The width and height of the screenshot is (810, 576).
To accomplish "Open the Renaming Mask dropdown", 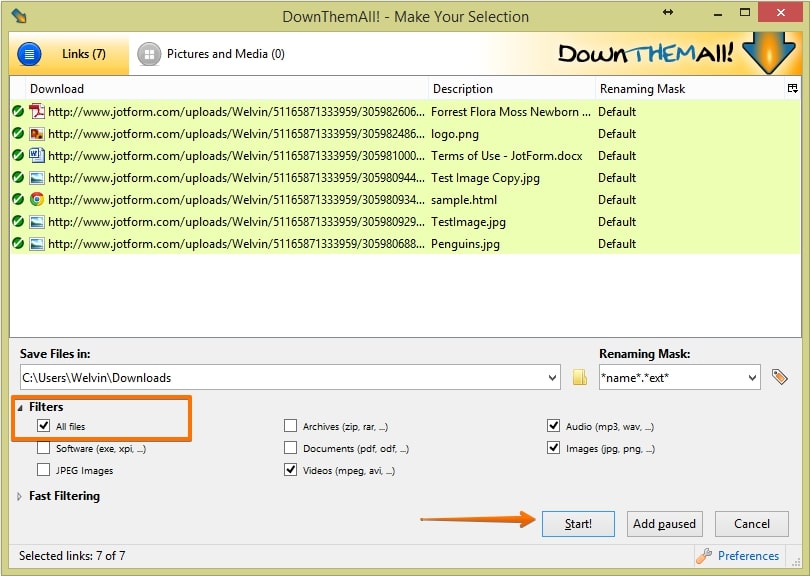I will (752, 378).
